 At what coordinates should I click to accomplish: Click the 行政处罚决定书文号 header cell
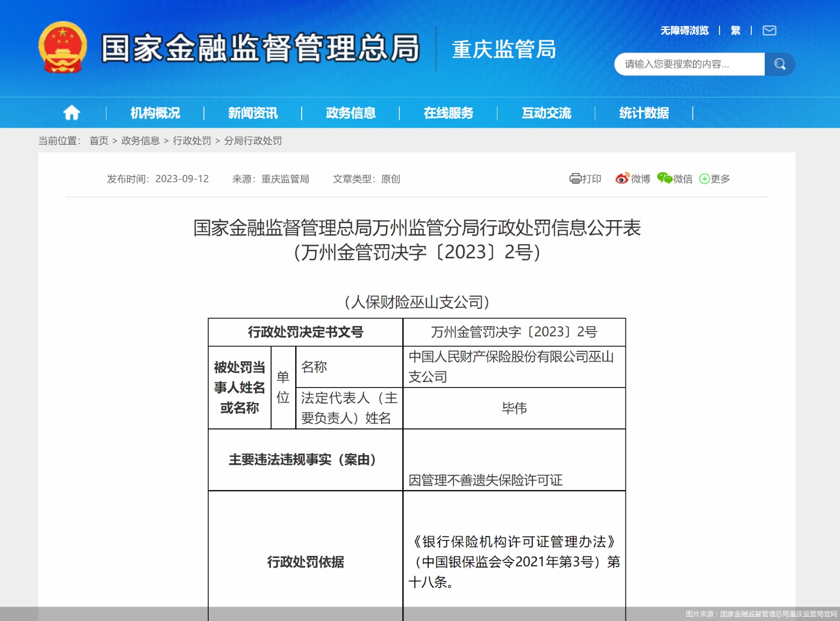tap(305, 332)
